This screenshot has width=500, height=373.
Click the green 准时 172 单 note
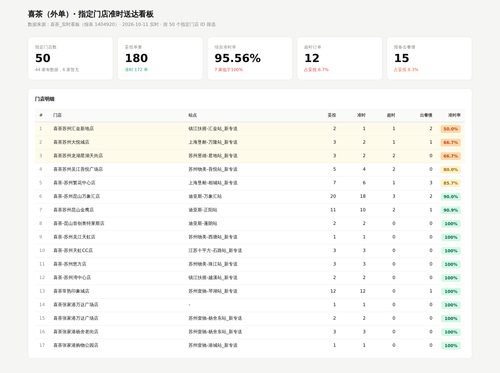136,70
